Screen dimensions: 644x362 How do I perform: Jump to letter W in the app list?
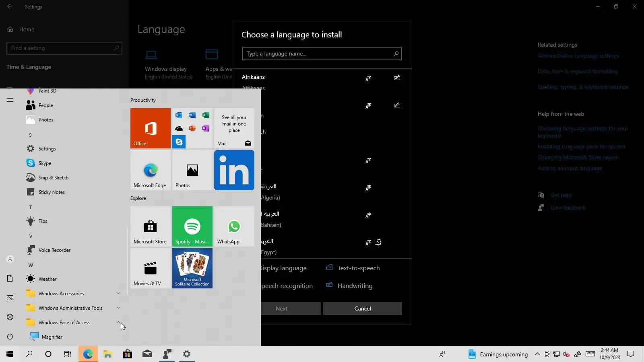(31, 265)
